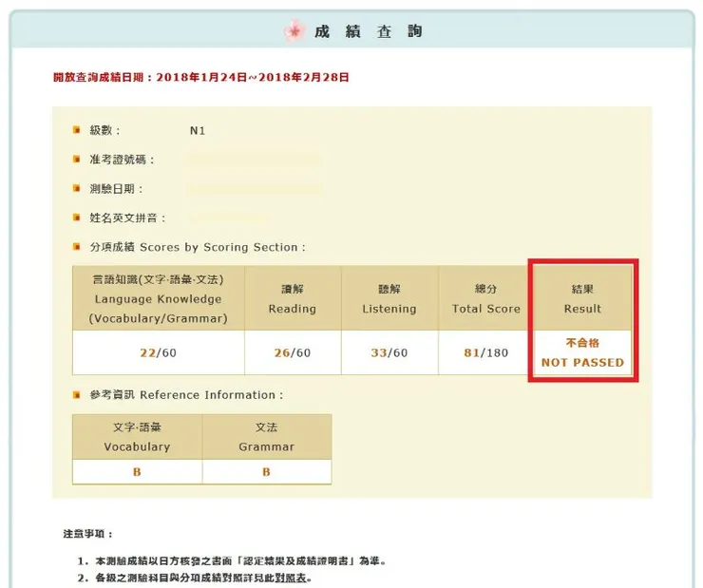This screenshot has width=703, height=588.
Task: Click the cherry blossom icon in header
Action: [294, 31]
